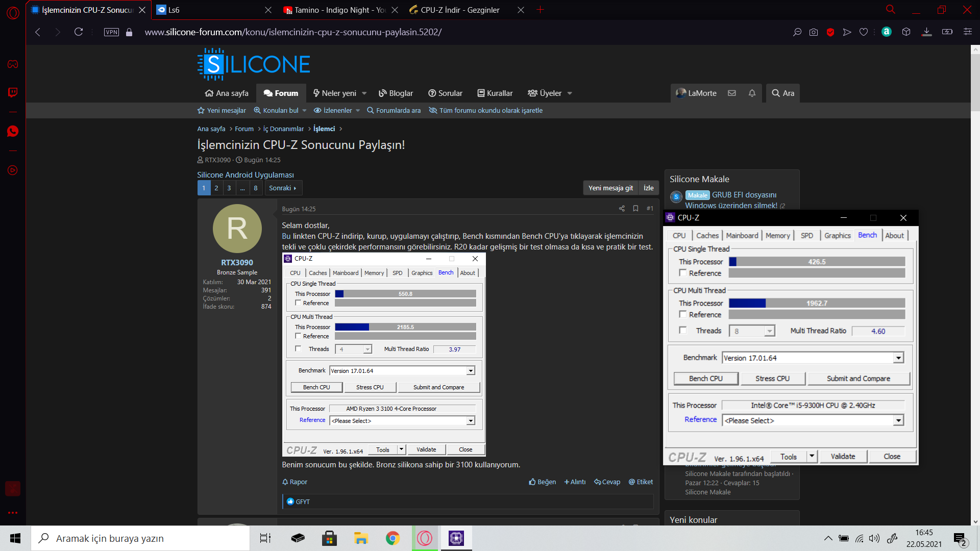Viewport: 980px width, 551px height.
Task: Click the Windows taskbar search box
Action: 141,538
